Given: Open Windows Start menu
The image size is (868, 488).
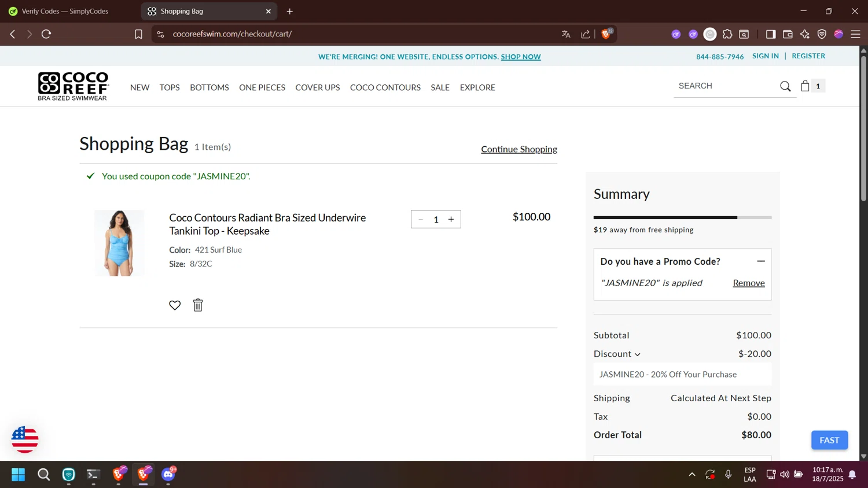Looking at the screenshot, I should (x=19, y=474).
